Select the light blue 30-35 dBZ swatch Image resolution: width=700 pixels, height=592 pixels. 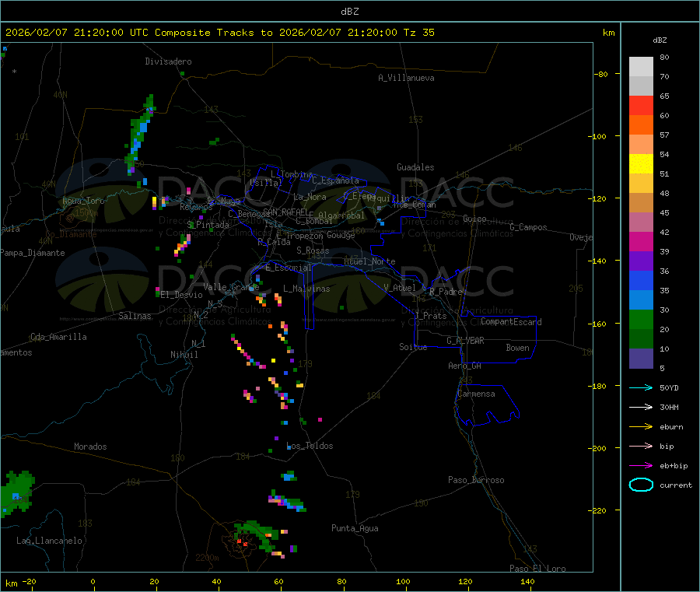(641, 300)
